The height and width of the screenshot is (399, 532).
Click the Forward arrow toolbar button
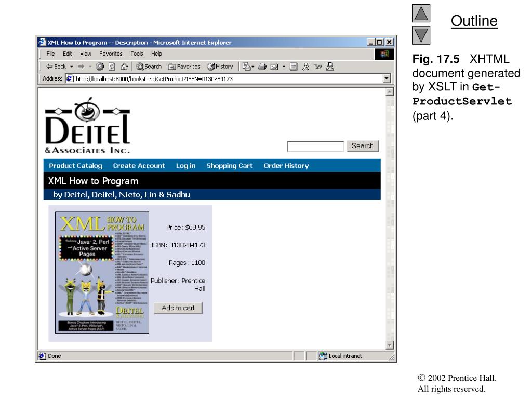(x=81, y=66)
